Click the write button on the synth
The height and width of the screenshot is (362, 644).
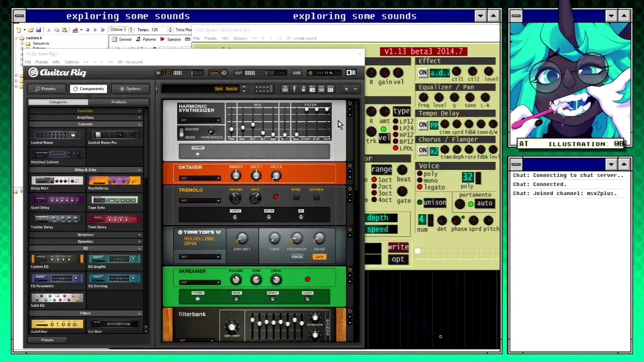398,247
